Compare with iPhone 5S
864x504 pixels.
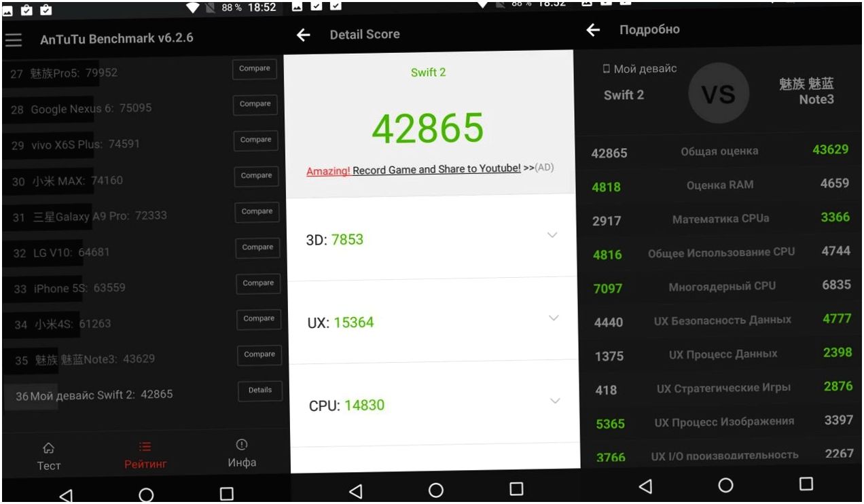click(258, 283)
